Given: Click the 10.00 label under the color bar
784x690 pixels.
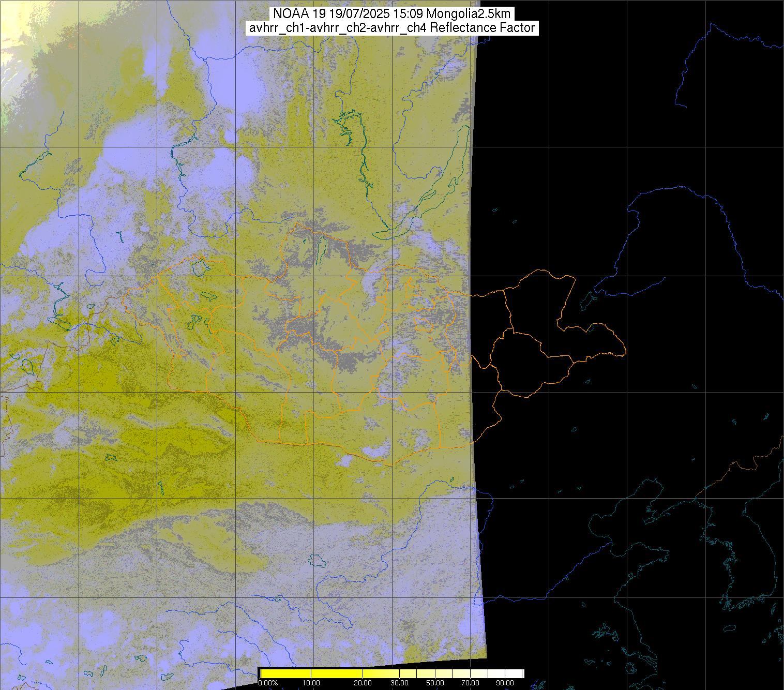Looking at the screenshot, I should tap(311, 683).
